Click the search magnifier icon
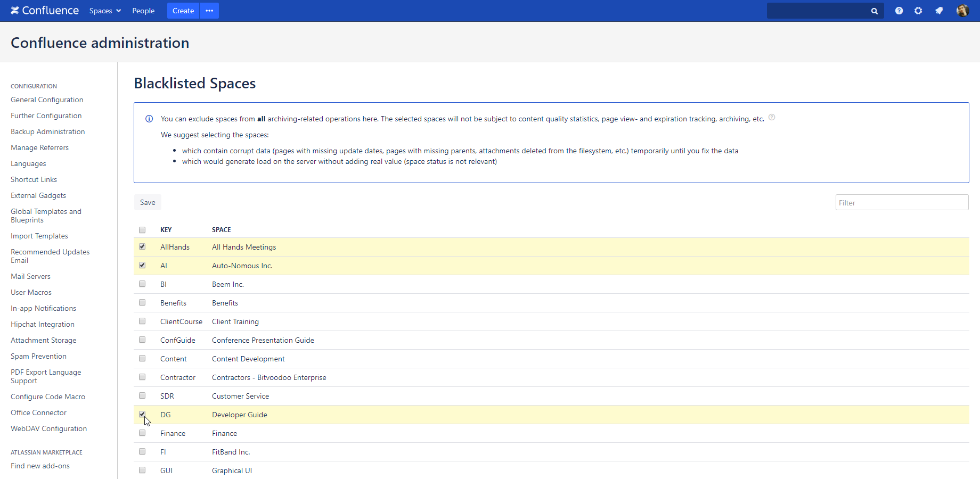Image resolution: width=980 pixels, height=479 pixels. pos(874,11)
